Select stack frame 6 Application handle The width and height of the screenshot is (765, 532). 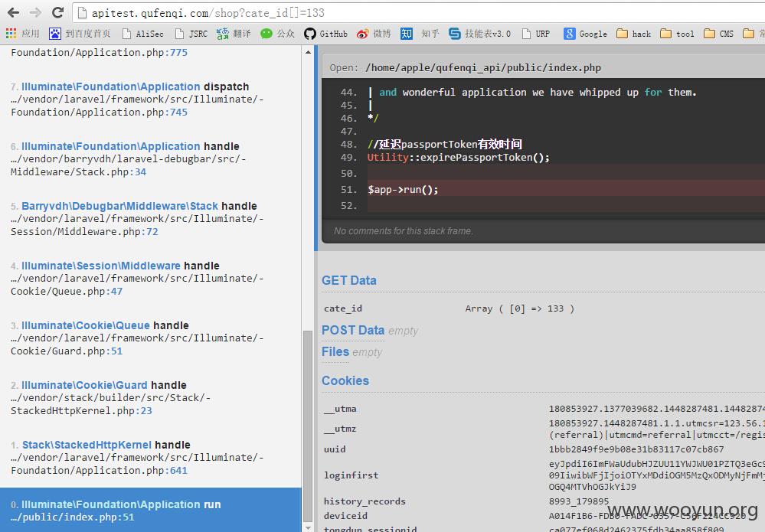point(151,159)
